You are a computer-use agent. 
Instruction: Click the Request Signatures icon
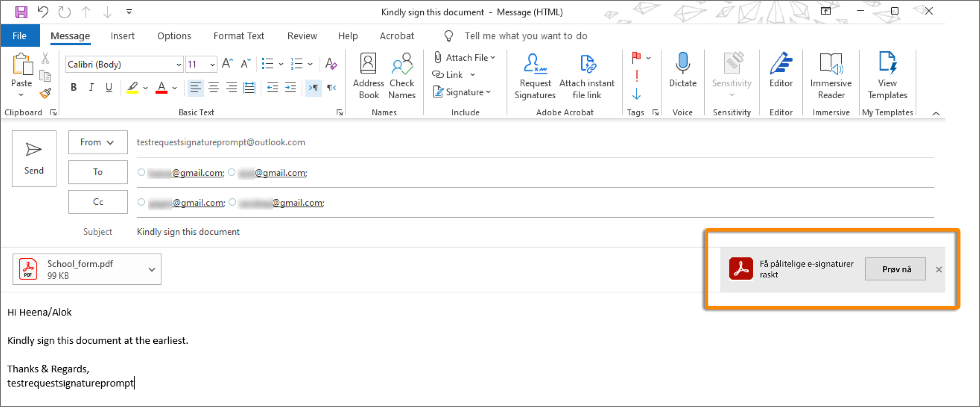(x=535, y=65)
